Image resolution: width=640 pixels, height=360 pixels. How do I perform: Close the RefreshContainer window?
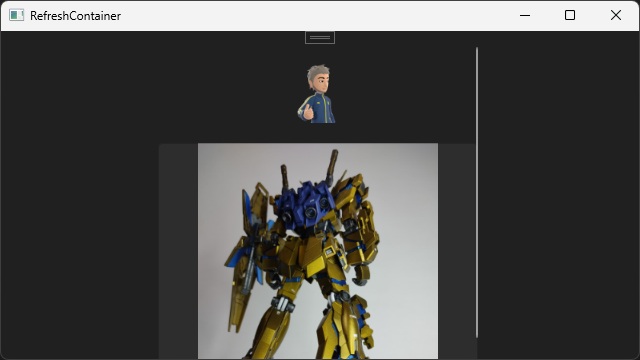pyautogui.click(x=616, y=16)
